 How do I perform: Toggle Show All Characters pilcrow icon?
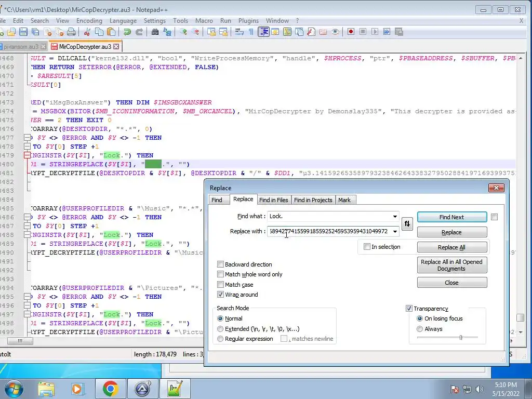point(251,32)
